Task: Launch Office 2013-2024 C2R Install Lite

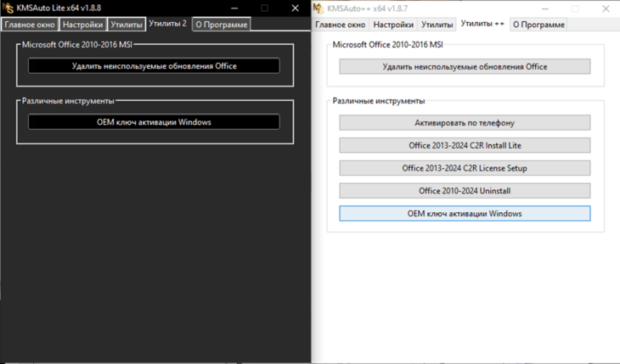Action: [465, 145]
